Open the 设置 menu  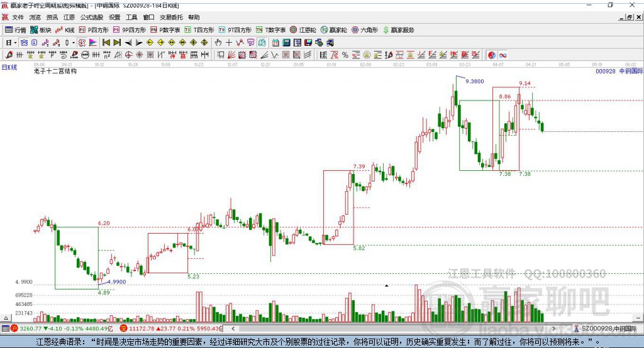[114, 17]
